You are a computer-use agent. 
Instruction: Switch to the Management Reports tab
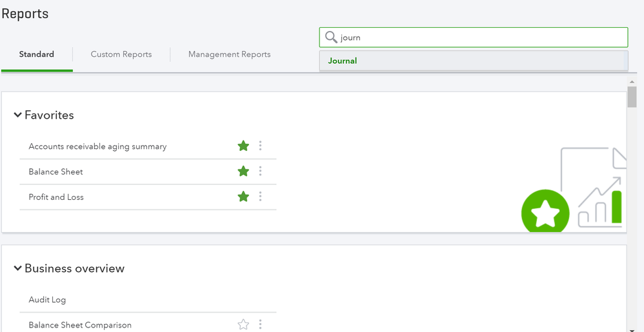229,55
